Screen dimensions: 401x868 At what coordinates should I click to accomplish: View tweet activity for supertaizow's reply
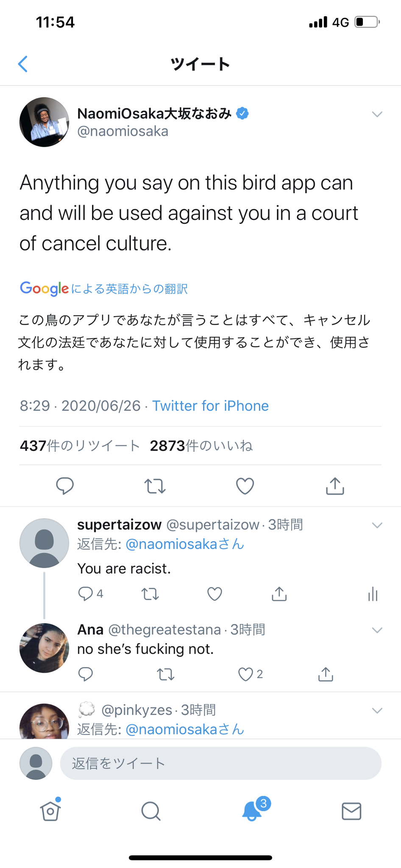point(373,594)
